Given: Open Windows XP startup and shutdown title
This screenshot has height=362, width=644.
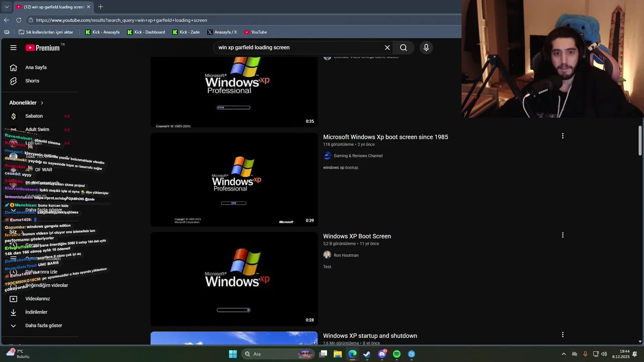Looking at the screenshot, I should tap(370, 336).
